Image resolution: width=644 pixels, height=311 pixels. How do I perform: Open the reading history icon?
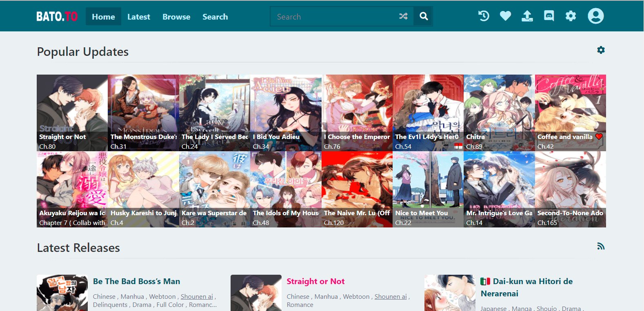click(484, 16)
